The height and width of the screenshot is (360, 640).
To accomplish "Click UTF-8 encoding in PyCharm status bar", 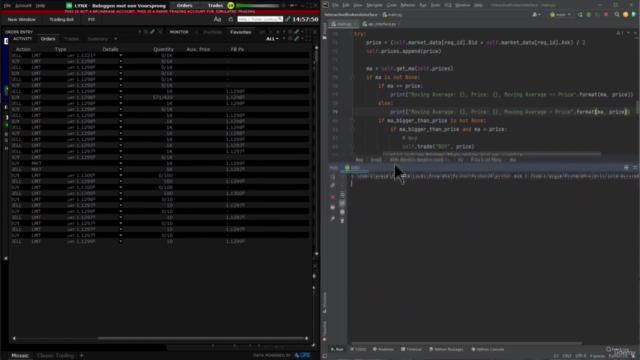I will click(581, 356).
